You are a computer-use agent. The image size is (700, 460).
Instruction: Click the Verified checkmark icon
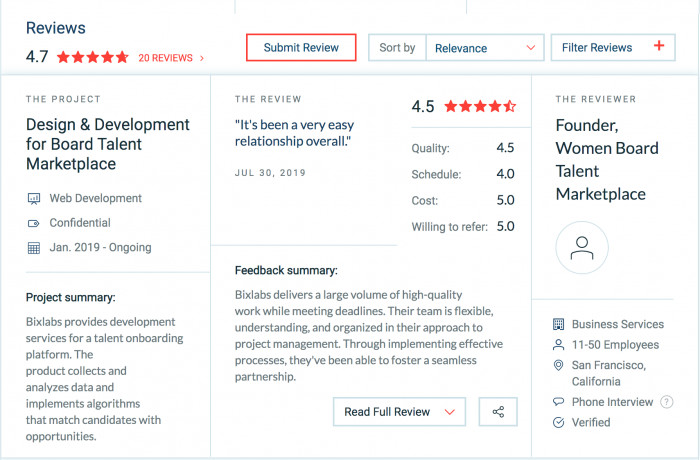558,422
